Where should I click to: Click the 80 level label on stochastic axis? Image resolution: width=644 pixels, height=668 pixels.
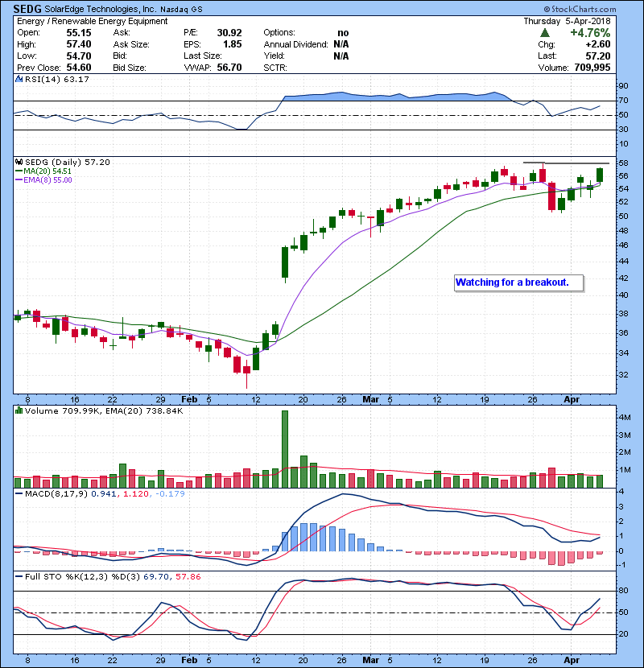tap(623, 591)
